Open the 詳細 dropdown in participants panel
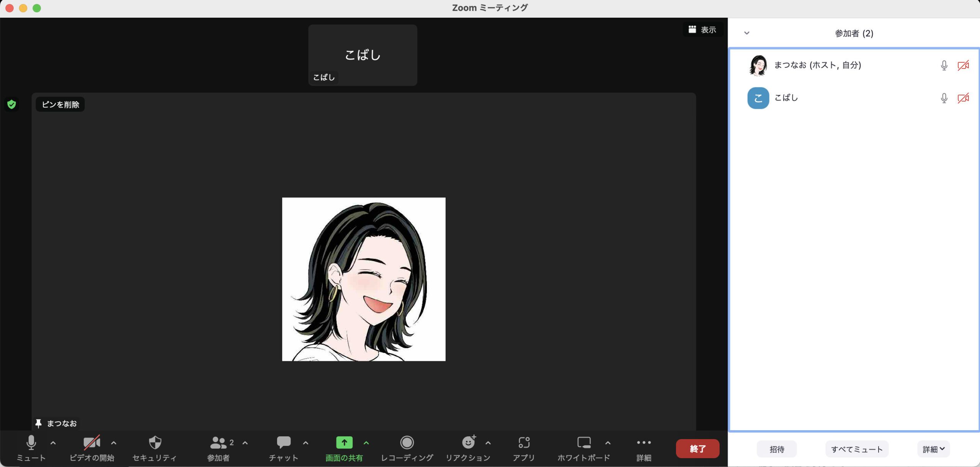 933,449
